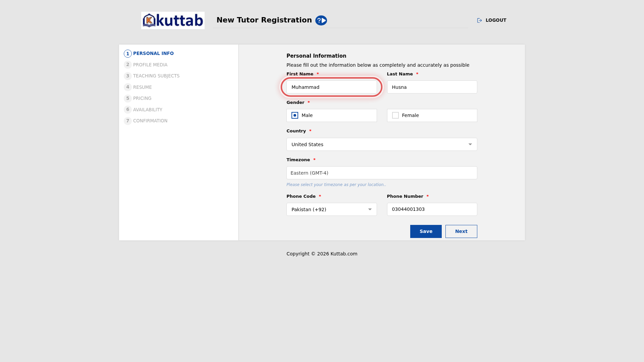Click step 7 number badge
The width and height of the screenshot is (644, 362).
point(128,121)
